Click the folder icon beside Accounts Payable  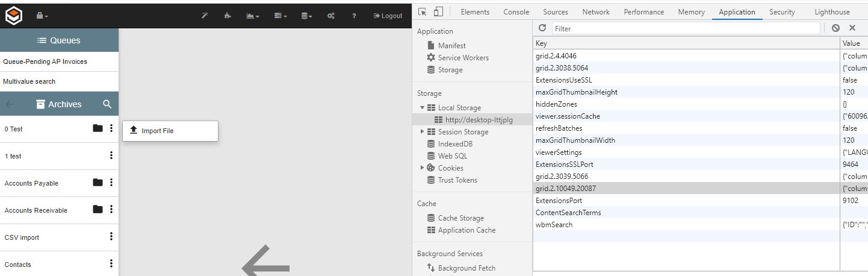click(x=98, y=183)
